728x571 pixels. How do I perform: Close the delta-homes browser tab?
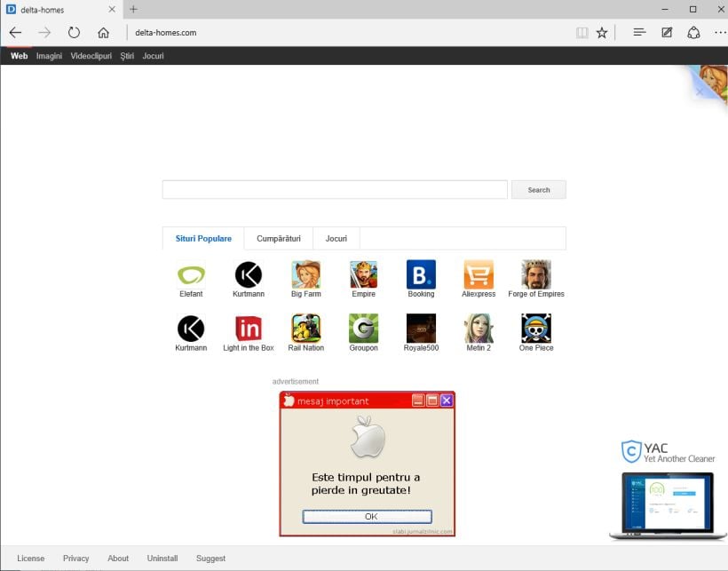(x=112, y=9)
